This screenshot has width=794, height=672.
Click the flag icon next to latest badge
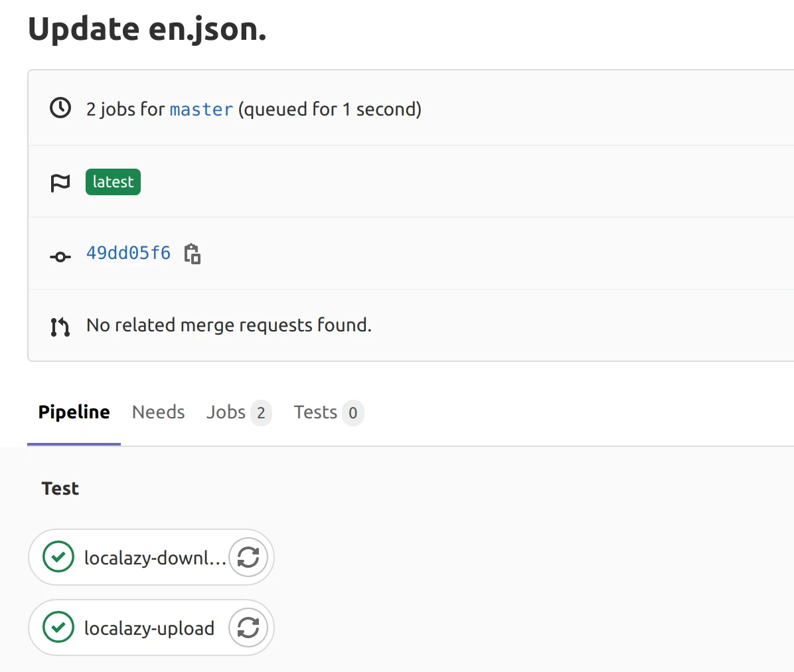point(60,183)
